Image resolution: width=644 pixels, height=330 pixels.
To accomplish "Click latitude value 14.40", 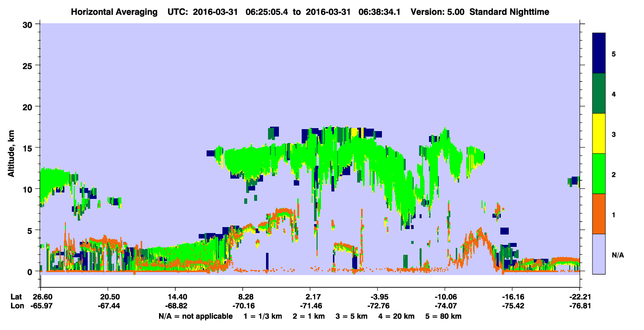I will pos(175,297).
